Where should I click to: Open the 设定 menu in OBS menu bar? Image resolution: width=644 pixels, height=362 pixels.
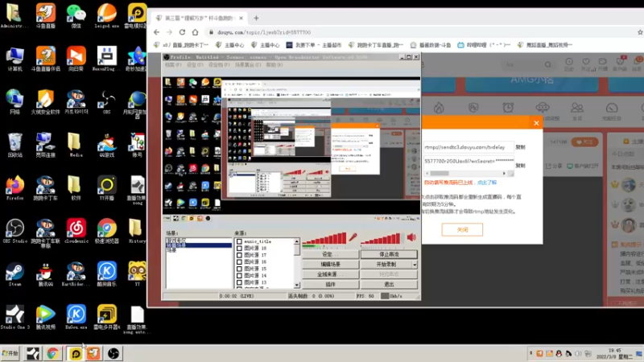(195, 65)
